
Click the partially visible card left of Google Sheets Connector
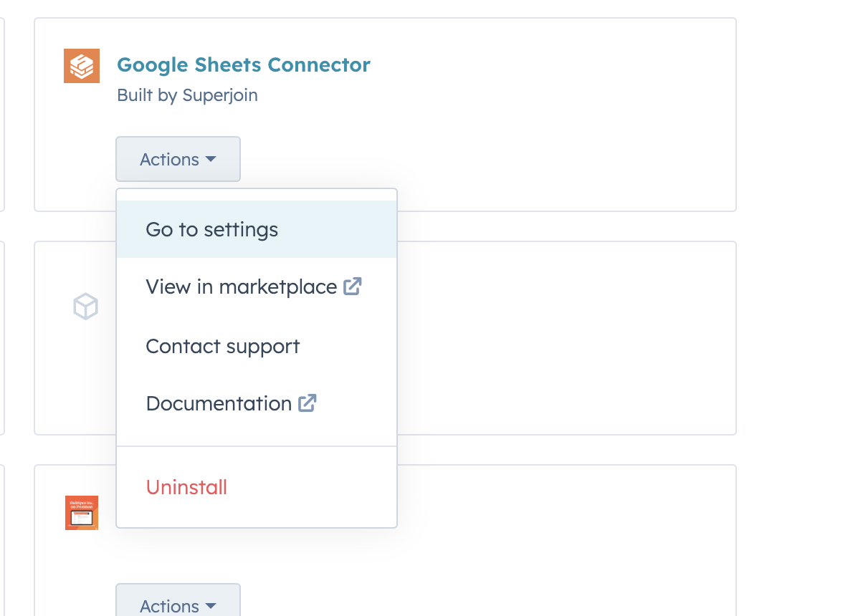[2, 115]
